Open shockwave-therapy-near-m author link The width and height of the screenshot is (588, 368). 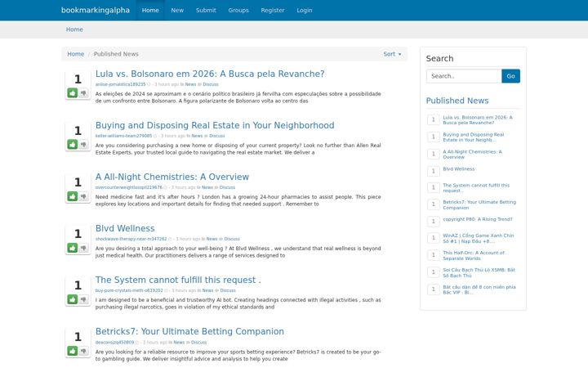point(131,239)
